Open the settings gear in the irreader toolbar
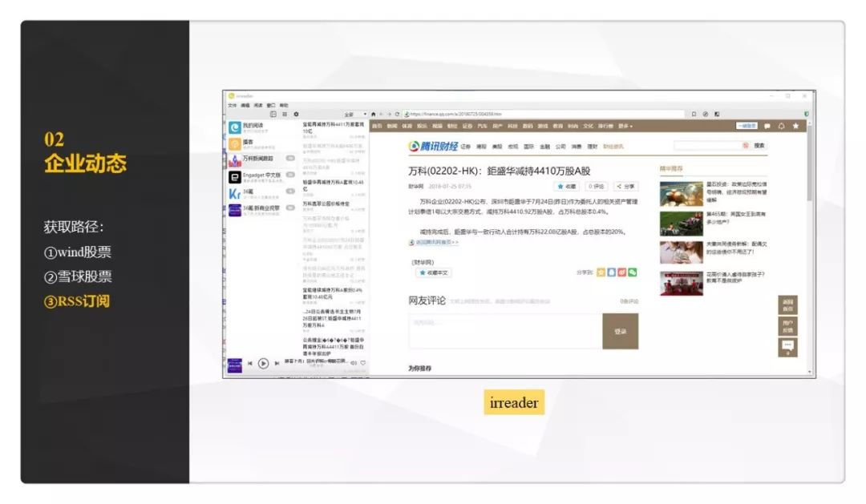 (x=296, y=114)
